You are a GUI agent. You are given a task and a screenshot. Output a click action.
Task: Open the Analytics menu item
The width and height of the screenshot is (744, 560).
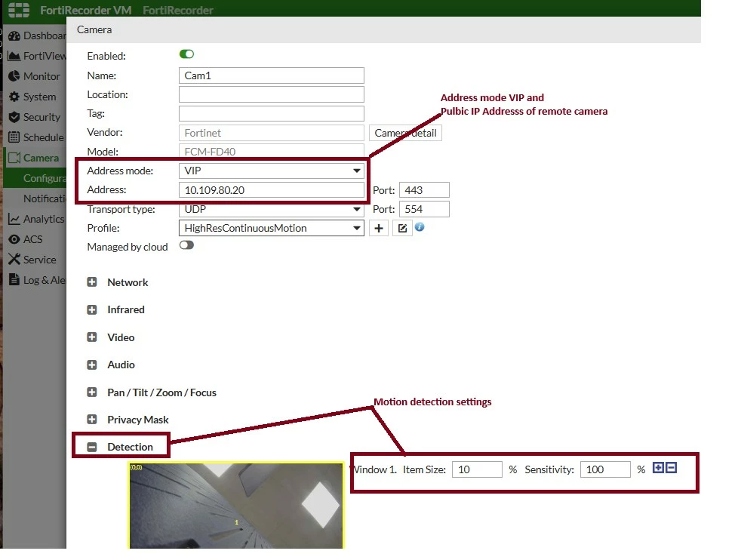pos(35,219)
